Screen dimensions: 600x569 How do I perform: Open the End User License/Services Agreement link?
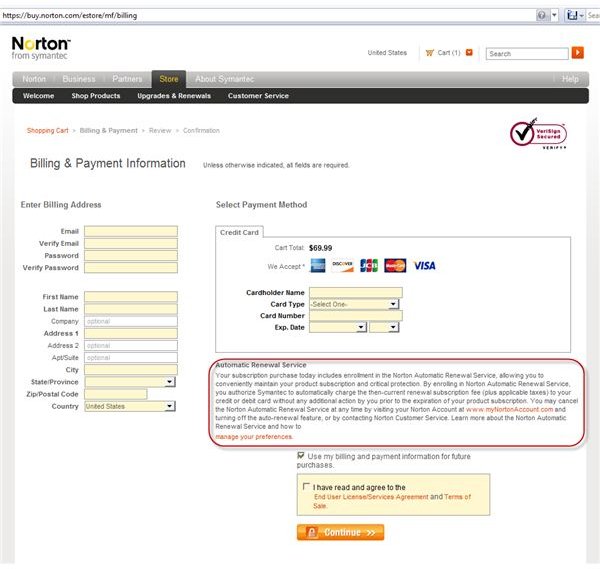(371, 497)
